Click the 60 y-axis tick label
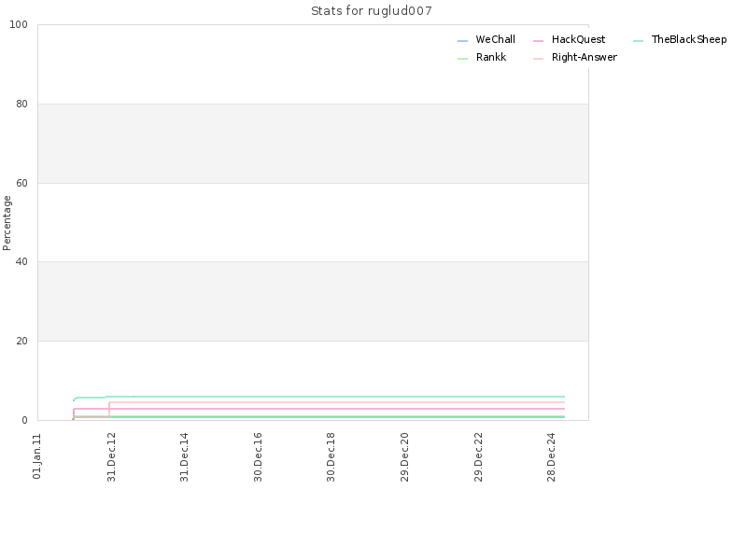 [21, 183]
